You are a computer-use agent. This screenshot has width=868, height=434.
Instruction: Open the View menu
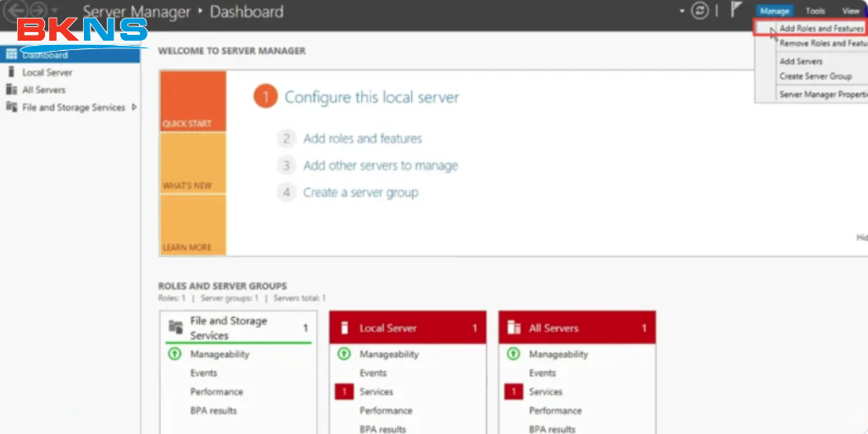(850, 11)
